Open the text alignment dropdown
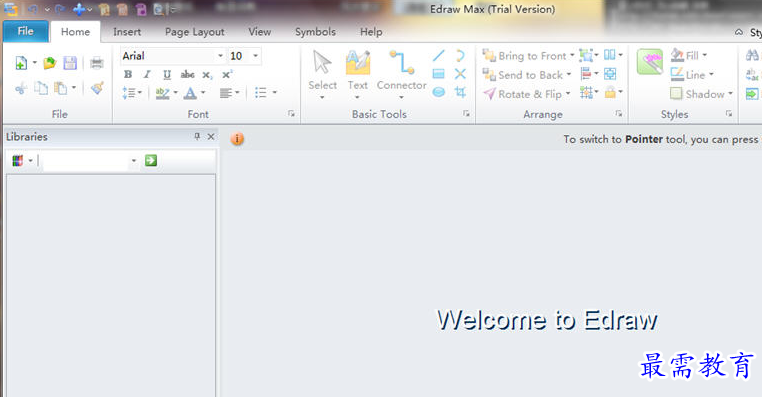Image resolution: width=762 pixels, height=397 pixels. [229, 92]
